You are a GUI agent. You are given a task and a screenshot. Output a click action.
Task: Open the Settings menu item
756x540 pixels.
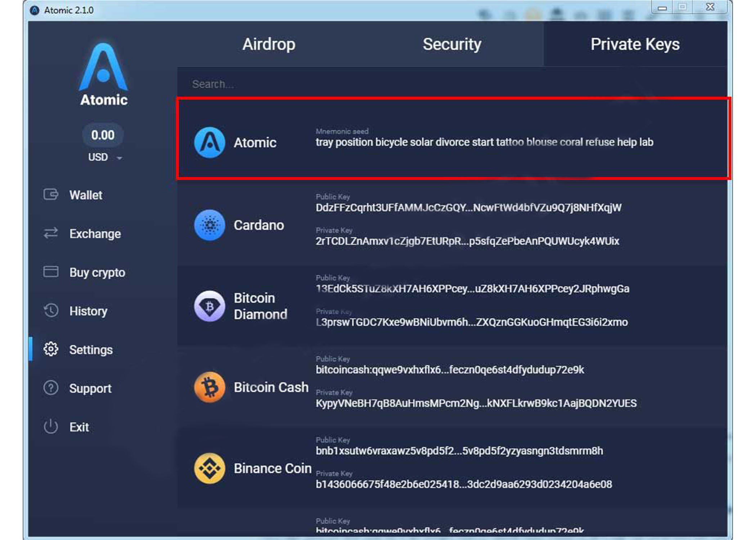[91, 350]
